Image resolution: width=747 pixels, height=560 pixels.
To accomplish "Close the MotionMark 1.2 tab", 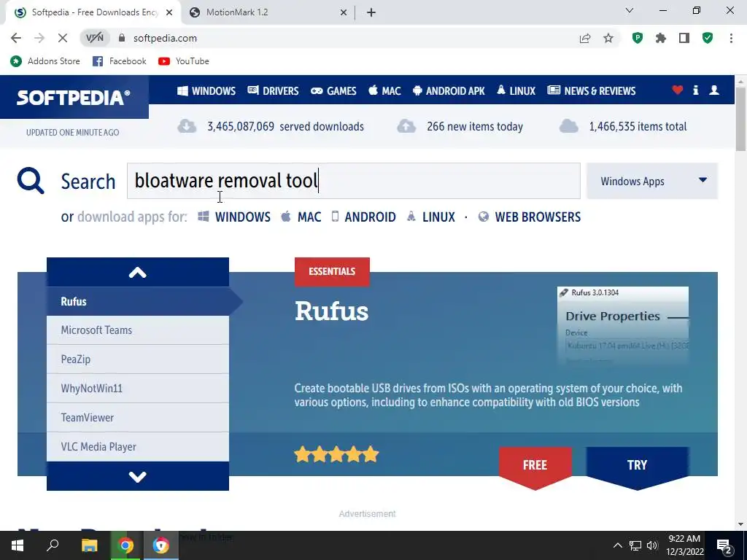I will [x=344, y=12].
